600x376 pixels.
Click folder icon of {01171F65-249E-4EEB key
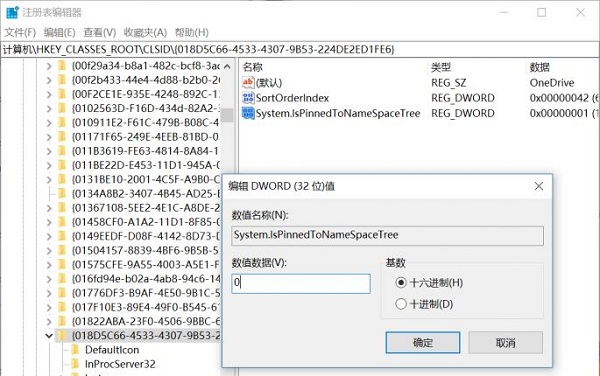pyautogui.click(x=62, y=137)
